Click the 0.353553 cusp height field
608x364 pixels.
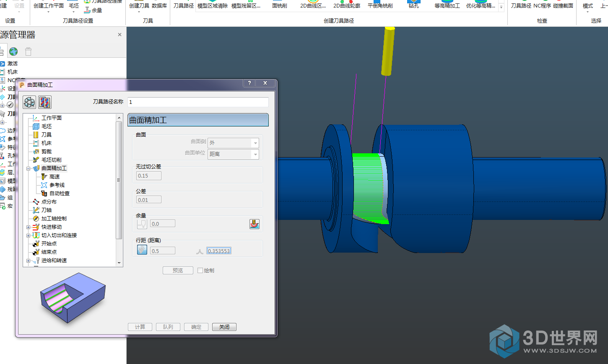pos(219,251)
